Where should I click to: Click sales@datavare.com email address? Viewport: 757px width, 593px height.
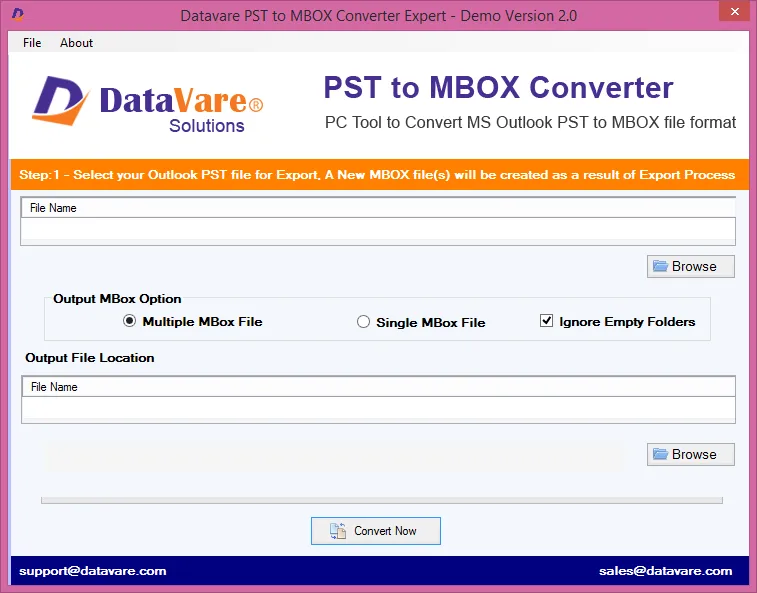pos(665,571)
